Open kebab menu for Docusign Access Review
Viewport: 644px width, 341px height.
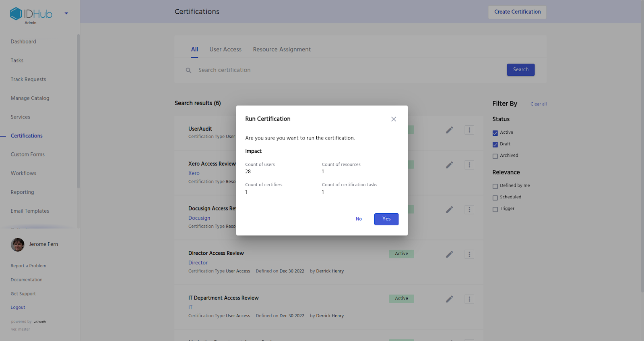click(469, 210)
